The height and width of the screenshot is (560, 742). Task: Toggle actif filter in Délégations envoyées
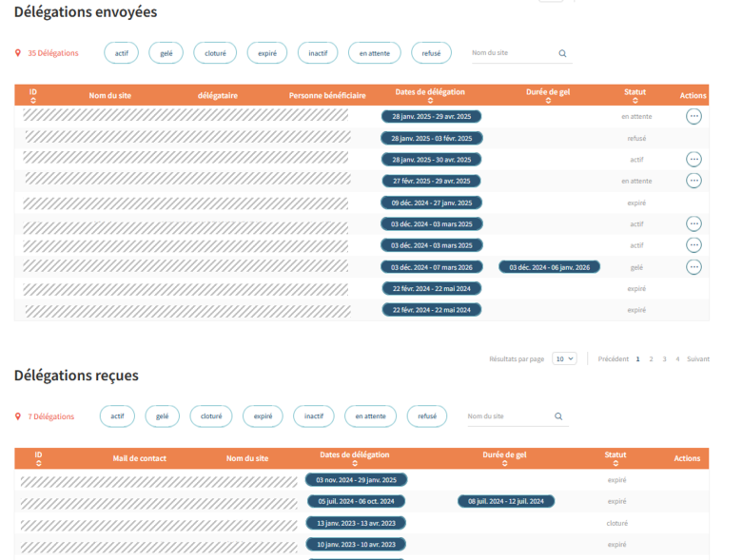point(121,53)
